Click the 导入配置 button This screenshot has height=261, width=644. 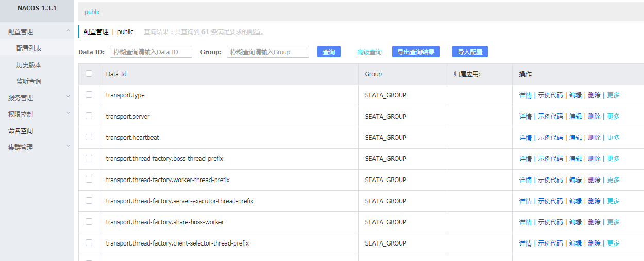point(470,52)
